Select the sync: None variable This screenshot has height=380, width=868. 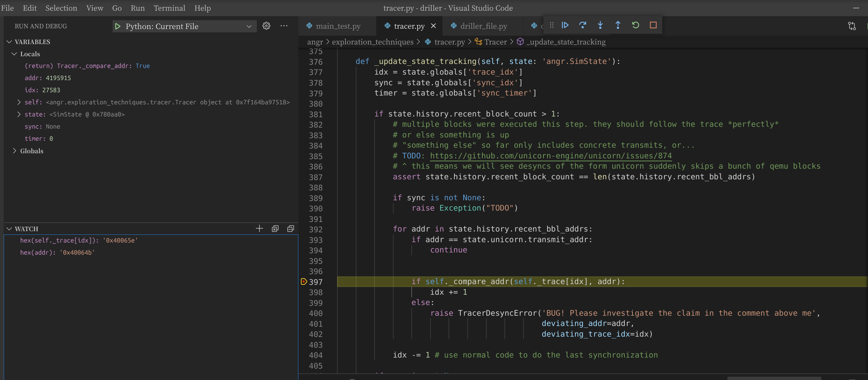click(42, 126)
